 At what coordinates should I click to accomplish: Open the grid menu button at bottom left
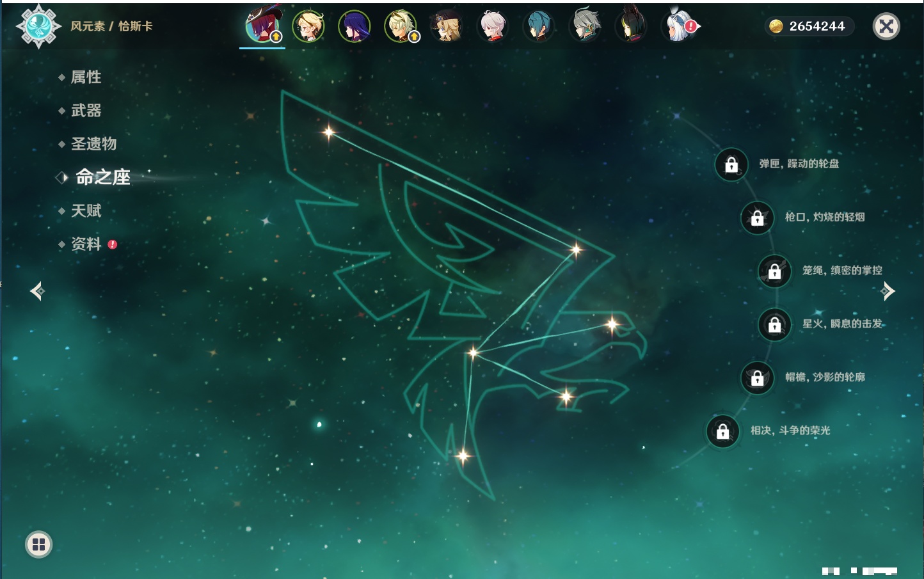coord(38,544)
